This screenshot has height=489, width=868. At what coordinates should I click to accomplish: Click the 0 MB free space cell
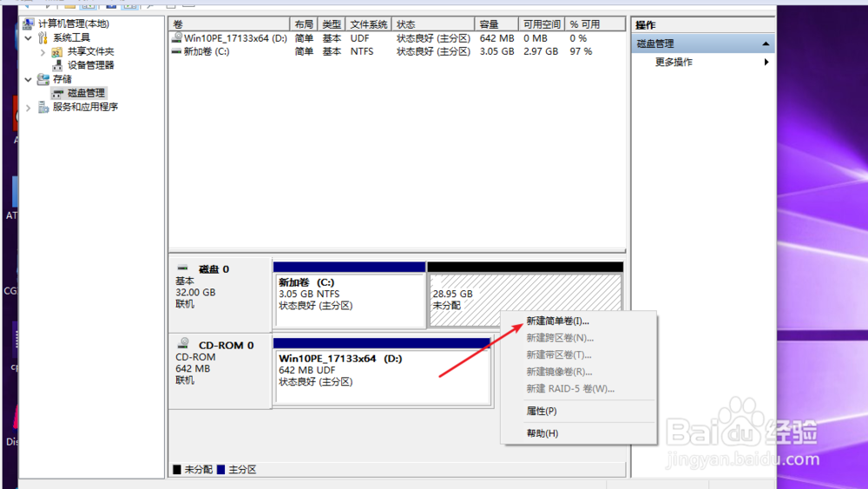[536, 38]
